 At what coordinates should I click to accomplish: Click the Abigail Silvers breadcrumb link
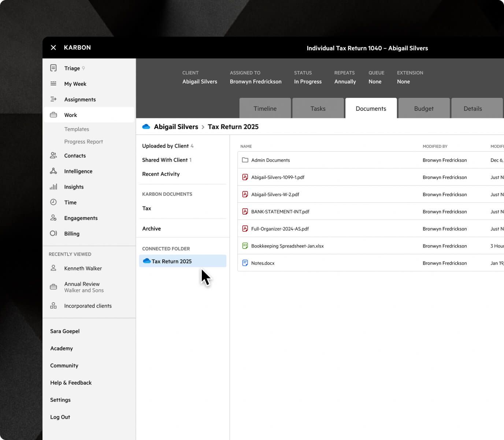[176, 126]
